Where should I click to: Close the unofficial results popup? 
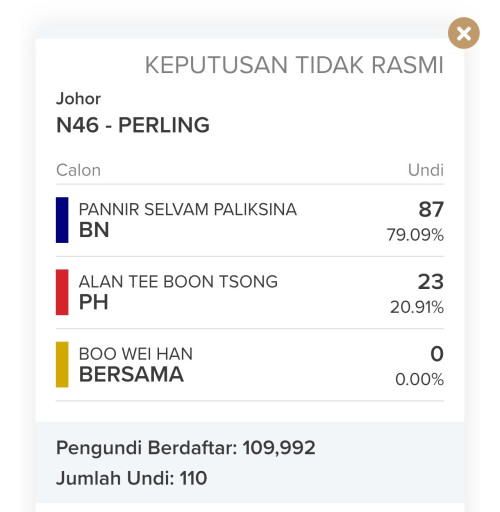(x=464, y=33)
